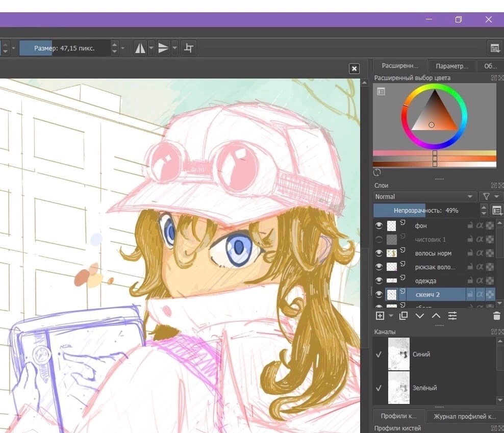This screenshot has width=504, height=433.
Task: Open the Normal blending mode dropdown
Action: 424,196
